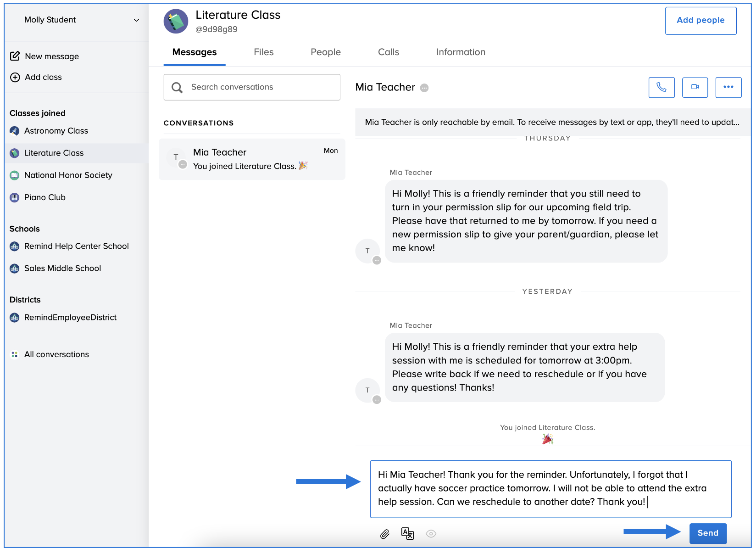Viewport: 756px width, 554px height.
Task: Open the three-dot more options menu
Action: 728,87
